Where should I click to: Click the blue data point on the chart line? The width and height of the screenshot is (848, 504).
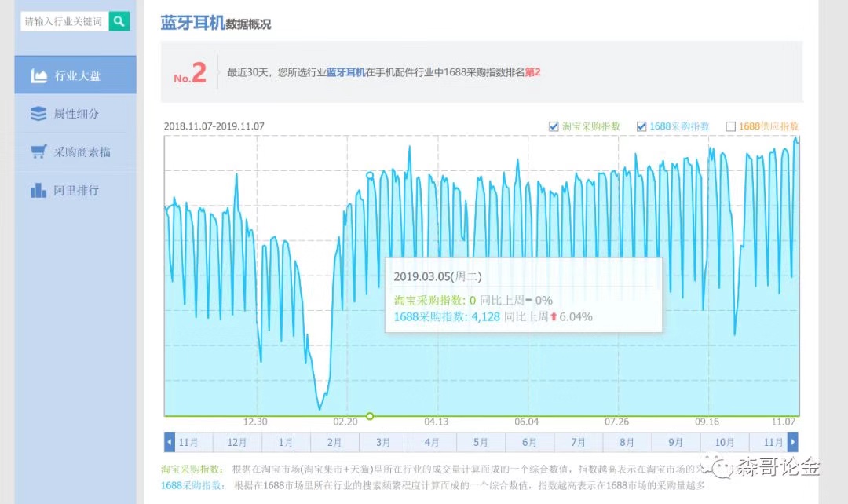(x=370, y=176)
